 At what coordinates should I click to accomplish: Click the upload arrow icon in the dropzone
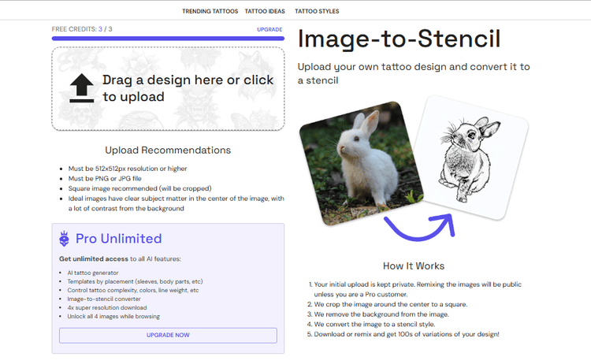(81, 88)
